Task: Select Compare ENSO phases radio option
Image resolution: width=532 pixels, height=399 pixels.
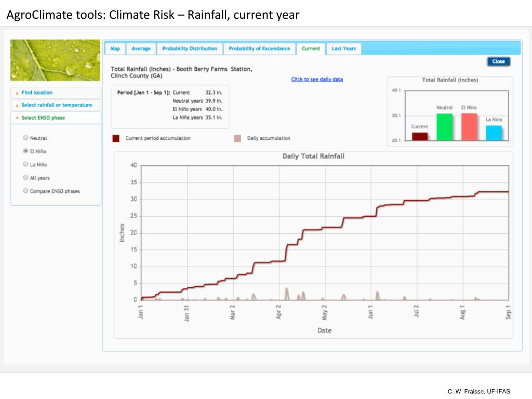Action: (25, 190)
